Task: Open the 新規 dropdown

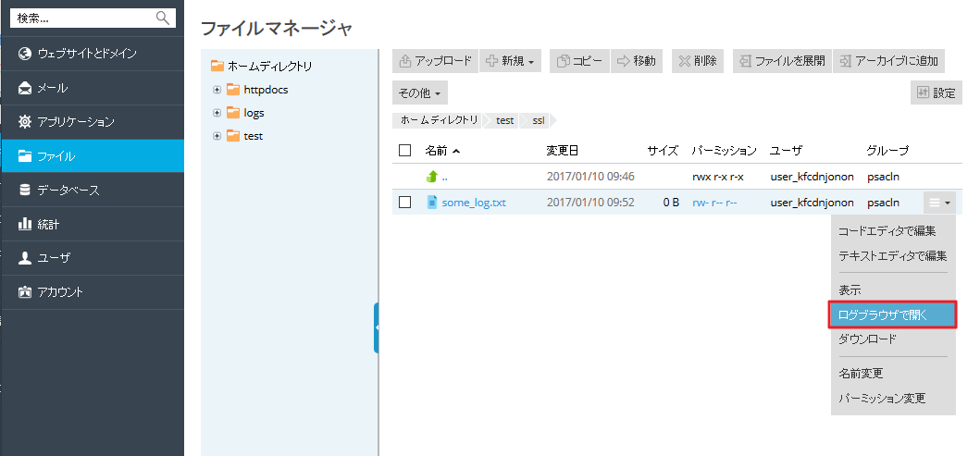Action: point(510,61)
